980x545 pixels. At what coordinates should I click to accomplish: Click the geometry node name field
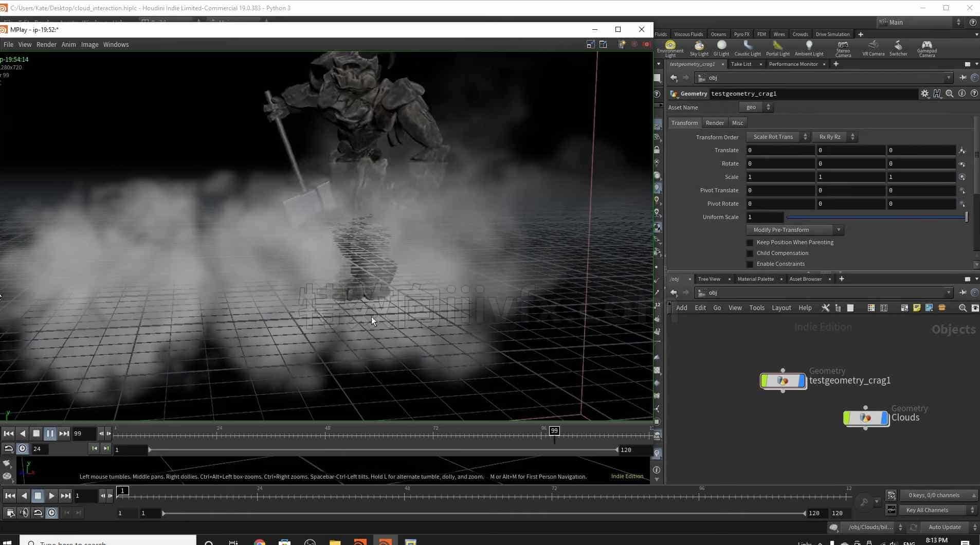coord(813,94)
